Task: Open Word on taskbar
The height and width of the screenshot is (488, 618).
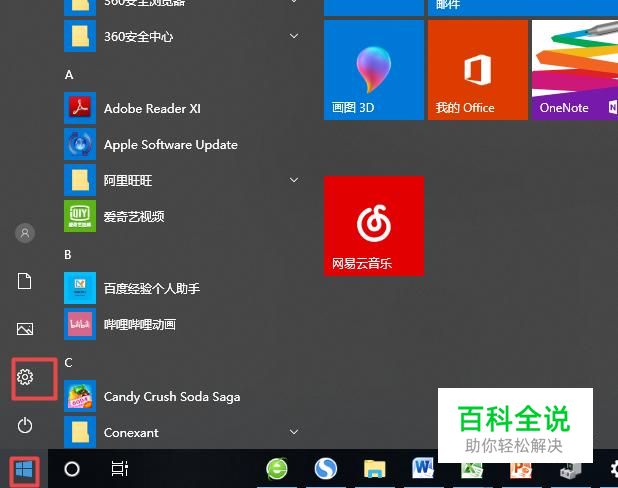Action: pyautogui.click(x=423, y=468)
